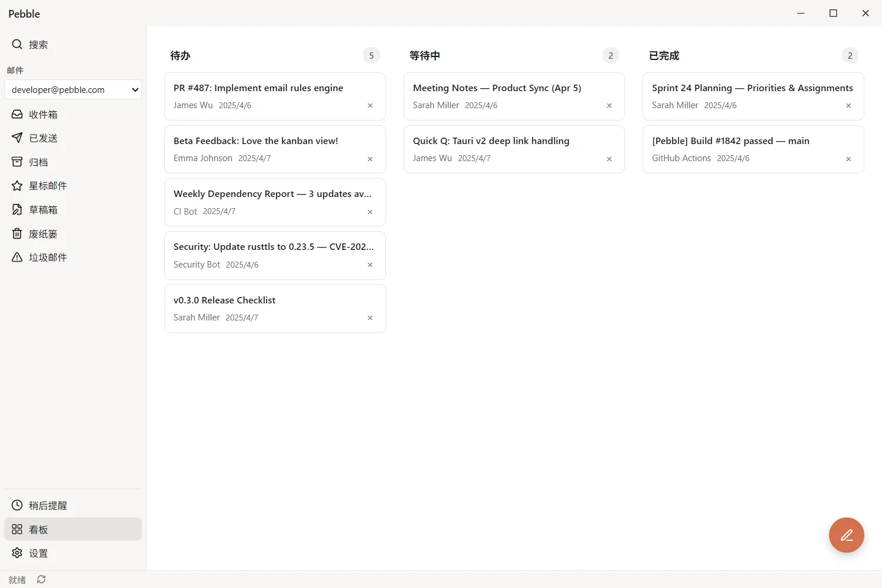Click sender 'Emma Johnson' on Beta Feedback card
882x588 pixels.
click(x=203, y=158)
